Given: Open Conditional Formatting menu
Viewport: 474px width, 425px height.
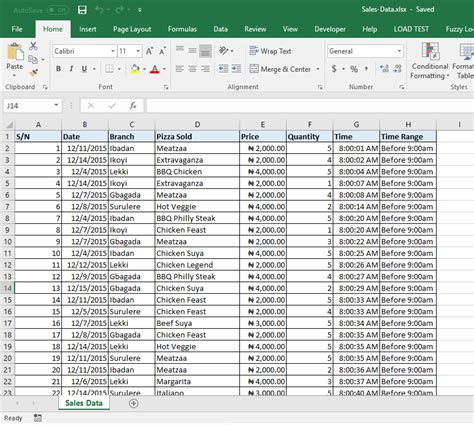Looking at the screenshot, I should click(x=430, y=61).
